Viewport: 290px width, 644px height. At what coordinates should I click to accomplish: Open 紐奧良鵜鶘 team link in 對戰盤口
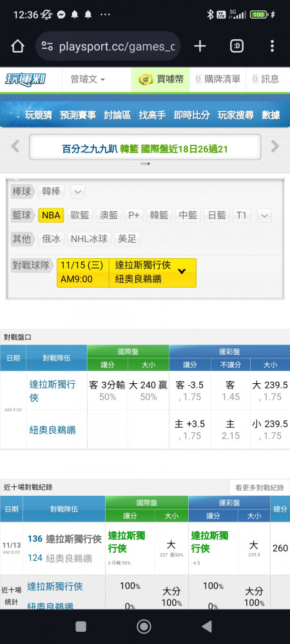point(53,430)
